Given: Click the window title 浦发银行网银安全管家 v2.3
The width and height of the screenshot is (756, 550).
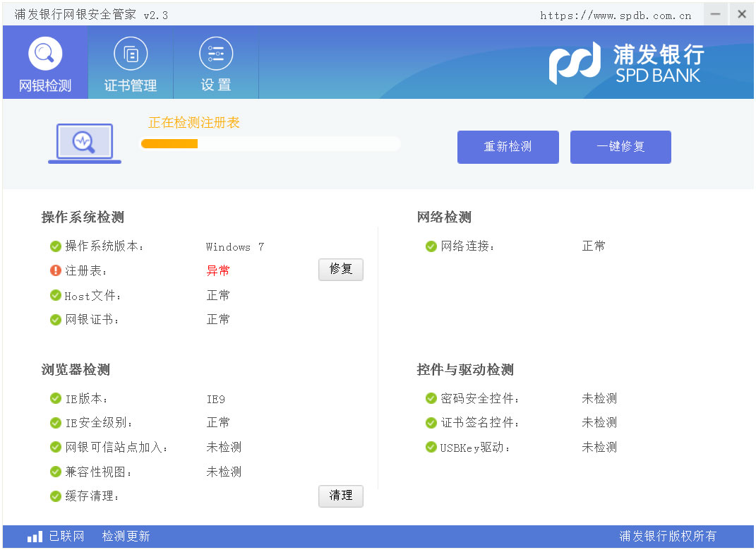Looking at the screenshot, I should (x=91, y=15).
